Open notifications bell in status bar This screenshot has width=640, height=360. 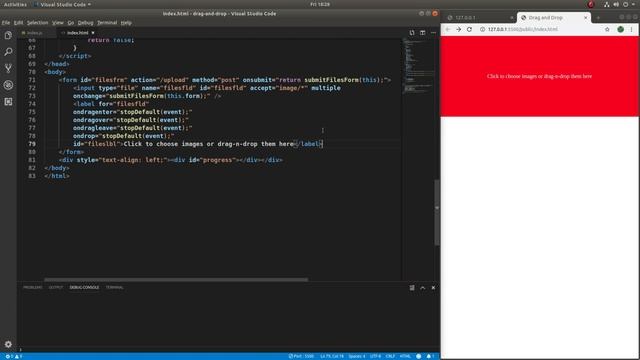[x=430, y=356]
